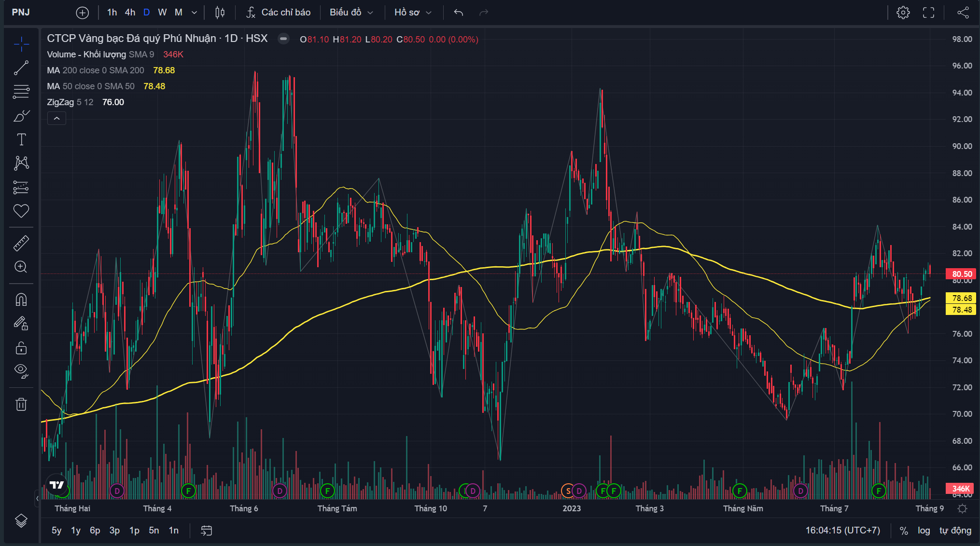Set range to 1y period
980x546 pixels.
tap(76, 531)
